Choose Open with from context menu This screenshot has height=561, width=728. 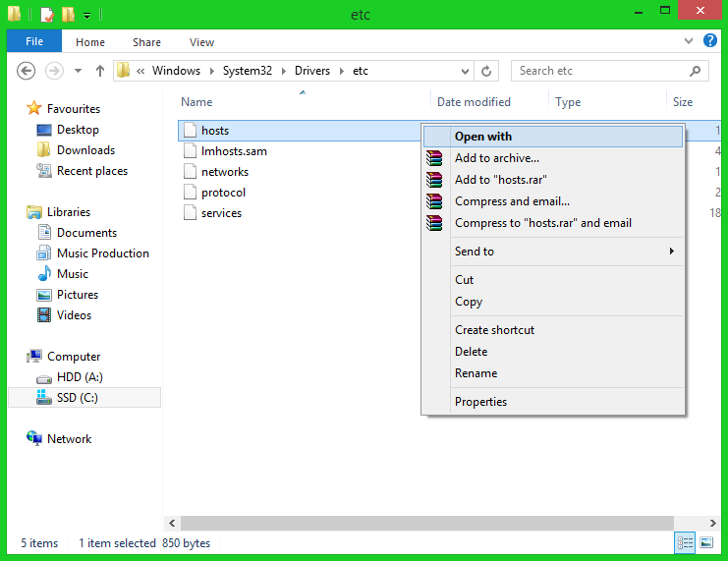(x=553, y=137)
